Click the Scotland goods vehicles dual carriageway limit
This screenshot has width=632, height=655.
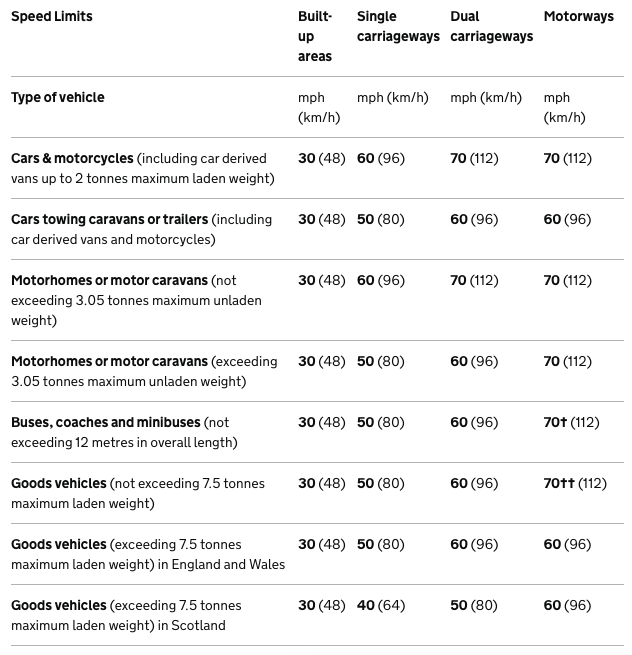pyautogui.click(x=474, y=606)
